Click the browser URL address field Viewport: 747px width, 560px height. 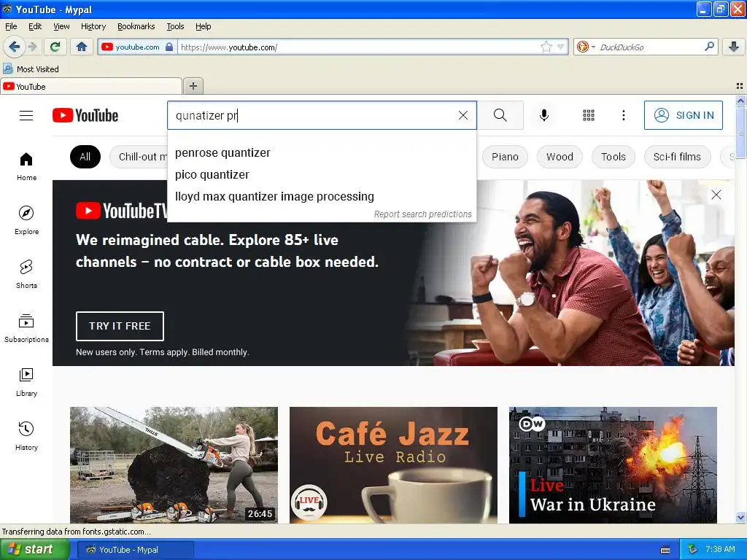[358, 47]
